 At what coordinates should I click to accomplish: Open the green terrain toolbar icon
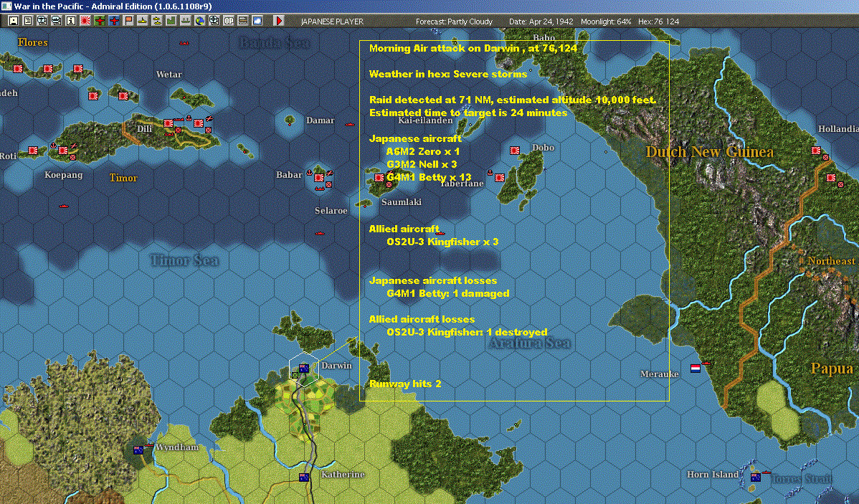pos(171,21)
